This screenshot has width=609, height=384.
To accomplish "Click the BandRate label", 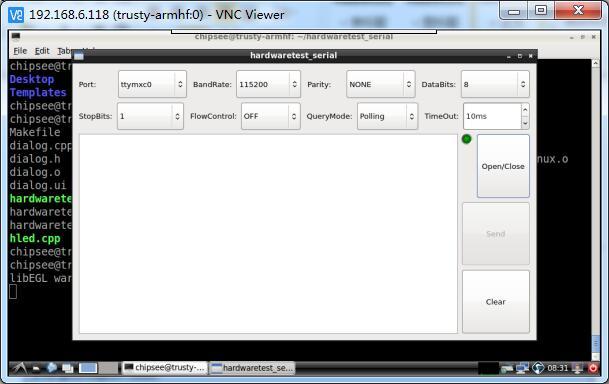I will (x=212, y=84).
